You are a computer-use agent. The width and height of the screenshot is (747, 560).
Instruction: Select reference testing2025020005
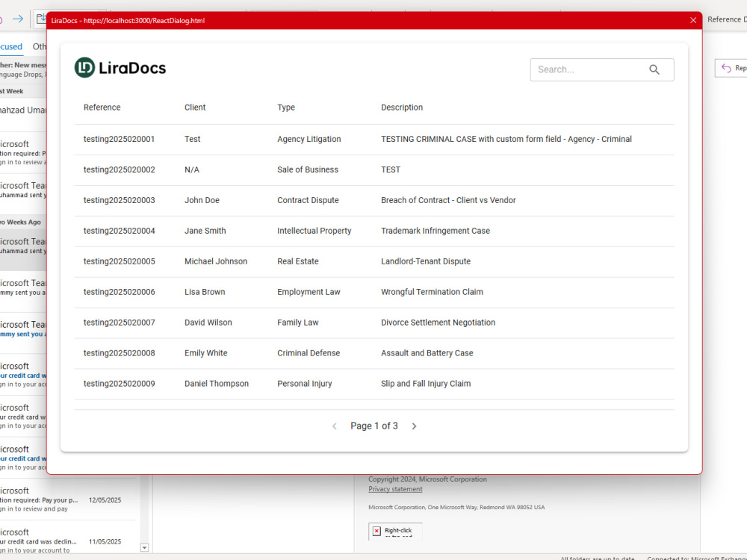[119, 261]
